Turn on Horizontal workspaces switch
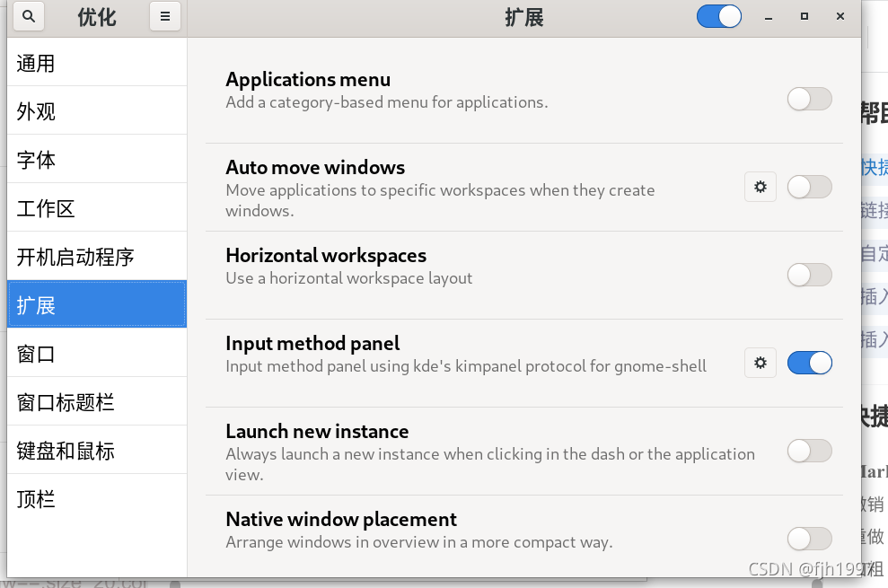The height and width of the screenshot is (588, 888). [809, 275]
